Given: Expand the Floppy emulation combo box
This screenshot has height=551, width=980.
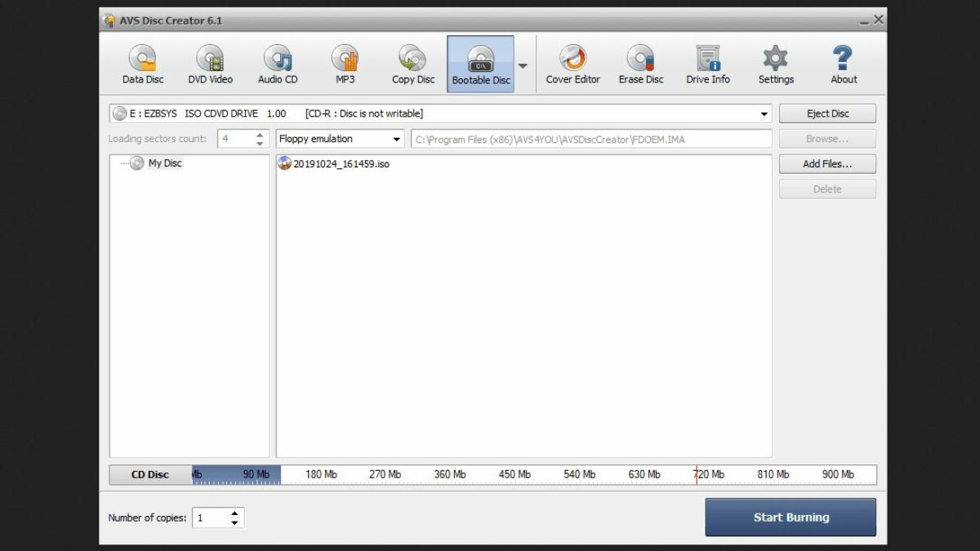Looking at the screenshot, I should pos(397,140).
